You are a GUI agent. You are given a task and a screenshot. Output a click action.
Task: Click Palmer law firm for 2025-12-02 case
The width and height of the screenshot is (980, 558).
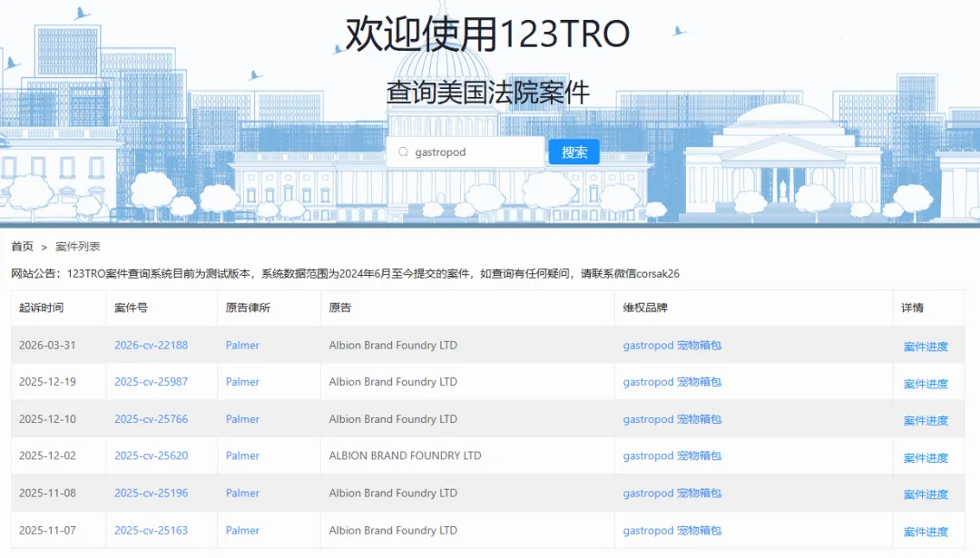point(242,455)
